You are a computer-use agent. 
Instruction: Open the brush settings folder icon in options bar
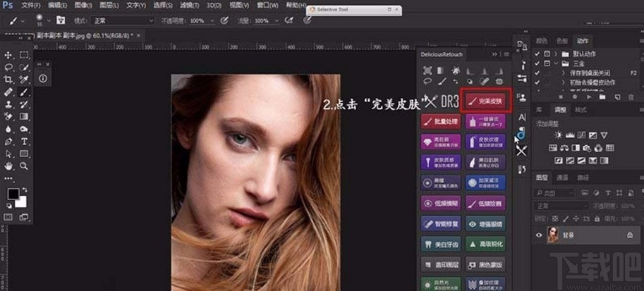pyautogui.click(x=61, y=20)
